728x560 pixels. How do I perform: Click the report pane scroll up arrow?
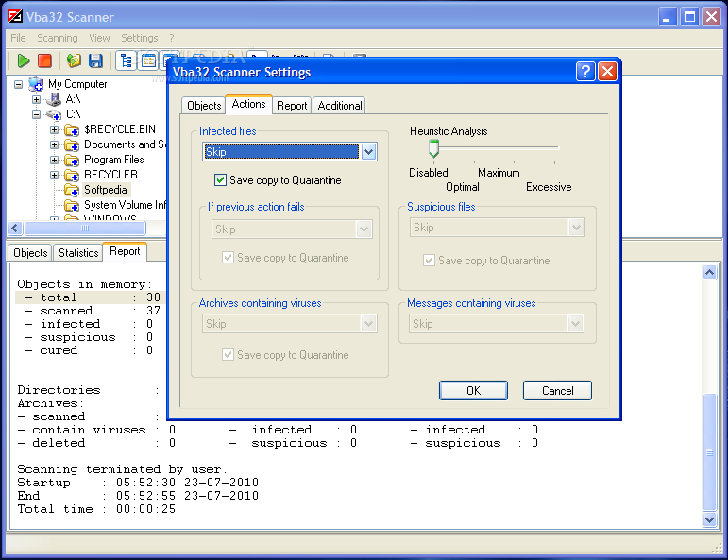709,273
